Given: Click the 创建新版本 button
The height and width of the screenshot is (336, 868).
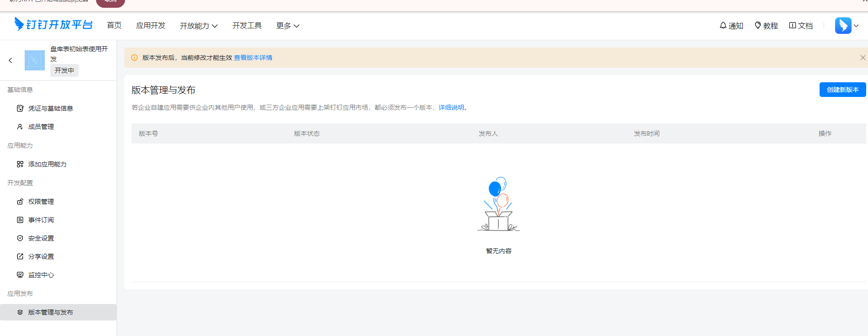Looking at the screenshot, I should pyautogui.click(x=842, y=90).
